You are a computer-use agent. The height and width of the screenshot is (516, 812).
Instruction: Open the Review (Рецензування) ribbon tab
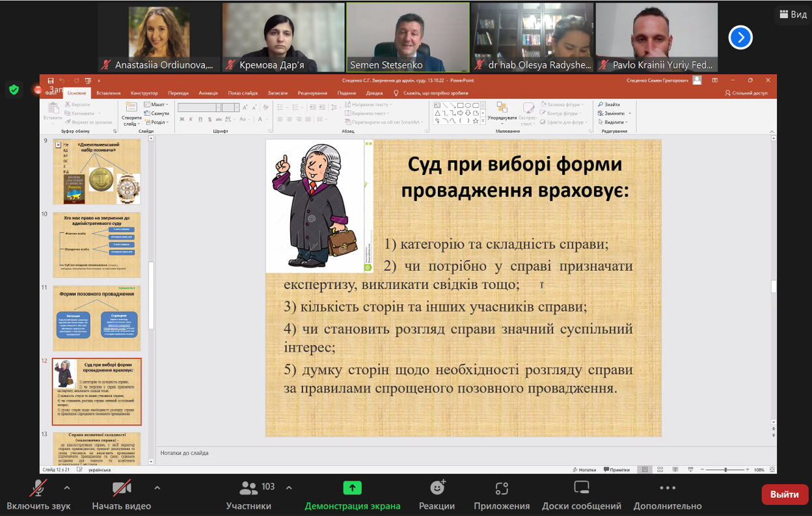(312, 93)
